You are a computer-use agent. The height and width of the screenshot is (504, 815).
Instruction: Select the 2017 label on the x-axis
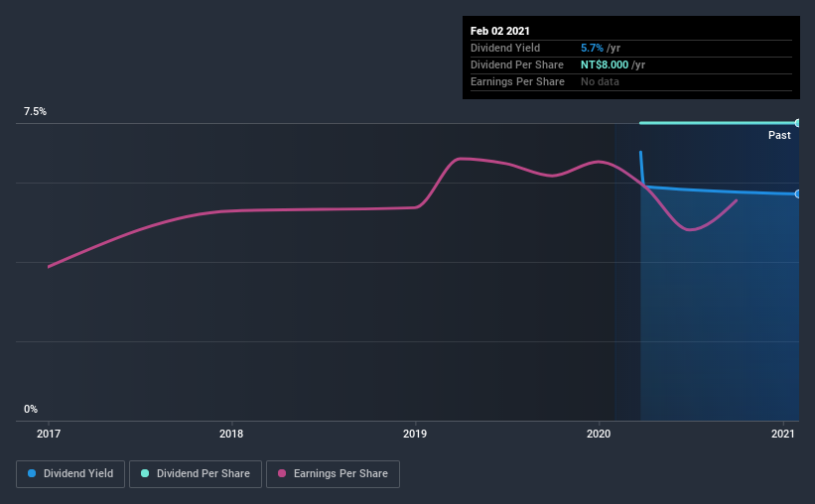click(x=49, y=434)
